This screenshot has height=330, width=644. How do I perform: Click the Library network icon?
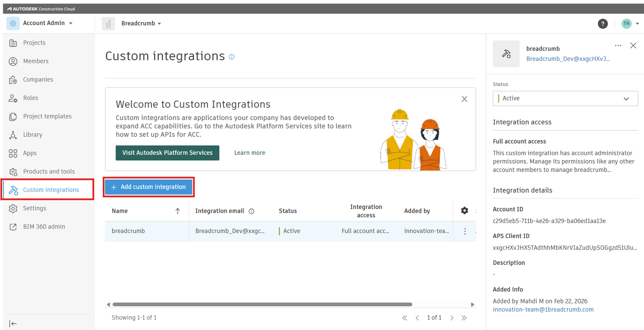coord(13,135)
